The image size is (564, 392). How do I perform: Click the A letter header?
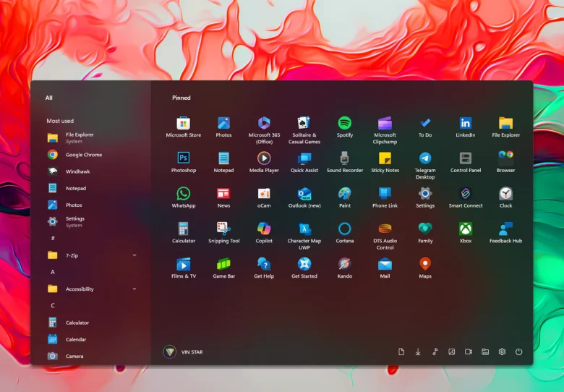53,272
